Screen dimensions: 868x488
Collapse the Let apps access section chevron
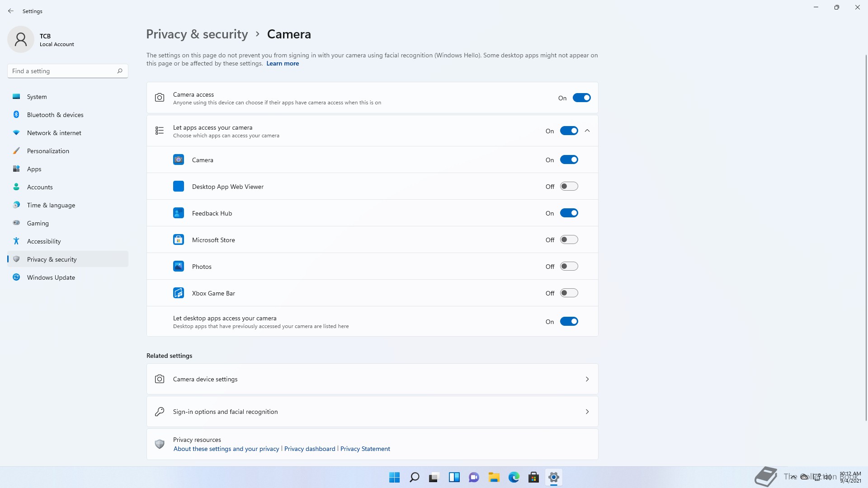587,131
